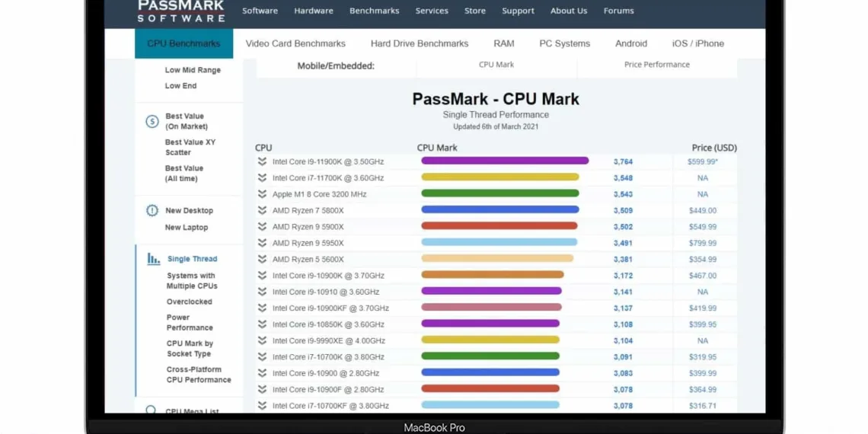Click the Apple M1 8 Core 3200 MHz name

320,194
